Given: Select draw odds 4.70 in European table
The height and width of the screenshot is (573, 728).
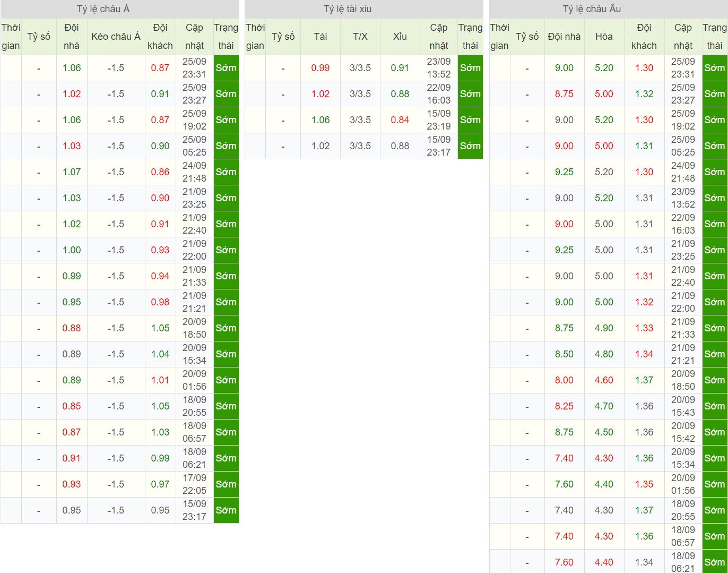Looking at the screenshot, I should tap(604, 406).
